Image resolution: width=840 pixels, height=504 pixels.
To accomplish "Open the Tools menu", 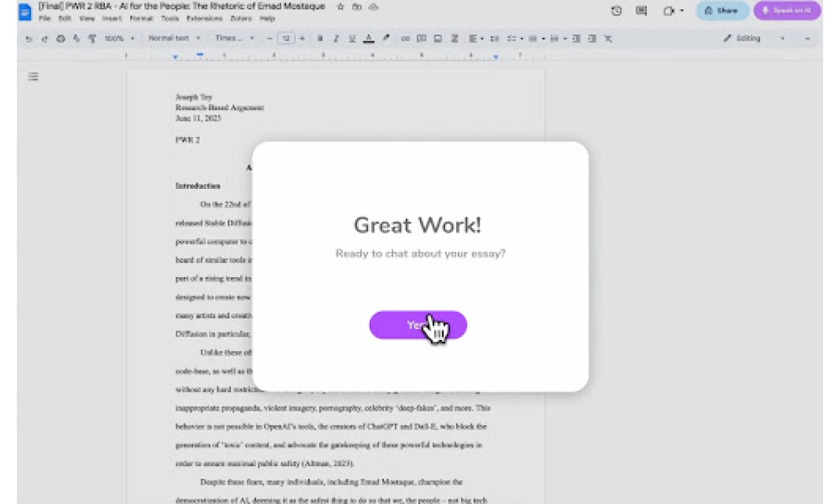I will click(170, 18).
